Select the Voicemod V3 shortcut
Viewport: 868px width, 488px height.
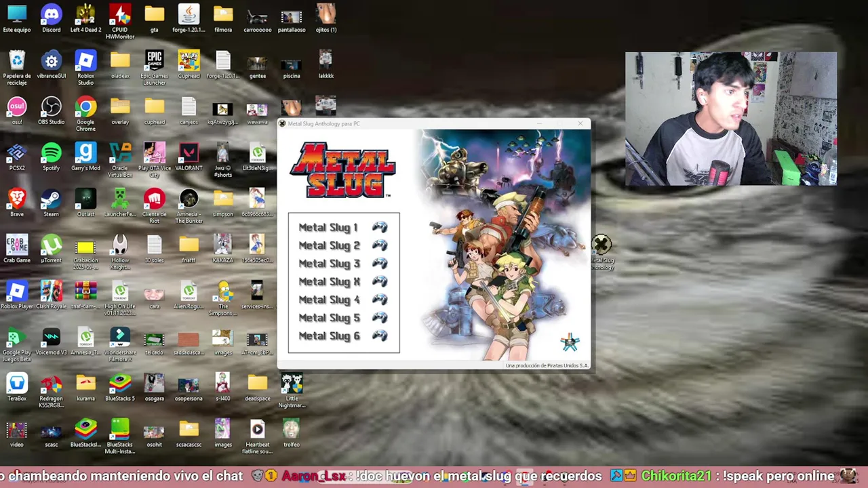[51, 341]
